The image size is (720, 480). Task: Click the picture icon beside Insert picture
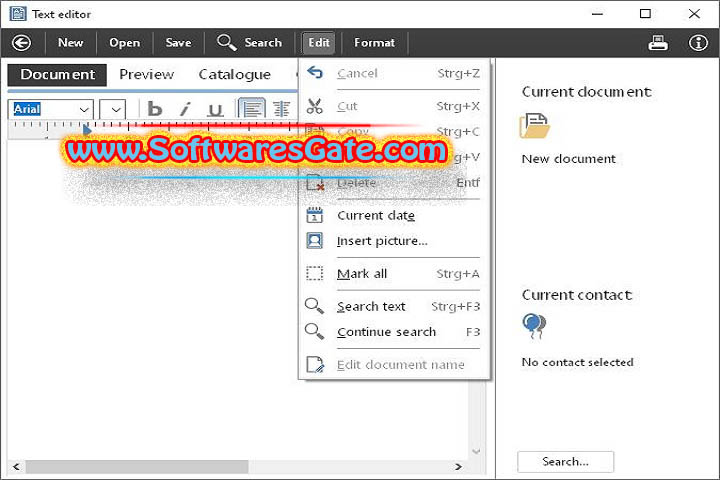315,241
